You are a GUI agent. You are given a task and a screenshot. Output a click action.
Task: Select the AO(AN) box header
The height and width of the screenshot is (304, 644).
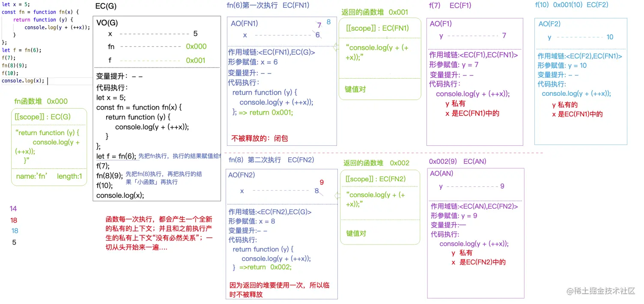pyautogui.click(x=442, y=173)
